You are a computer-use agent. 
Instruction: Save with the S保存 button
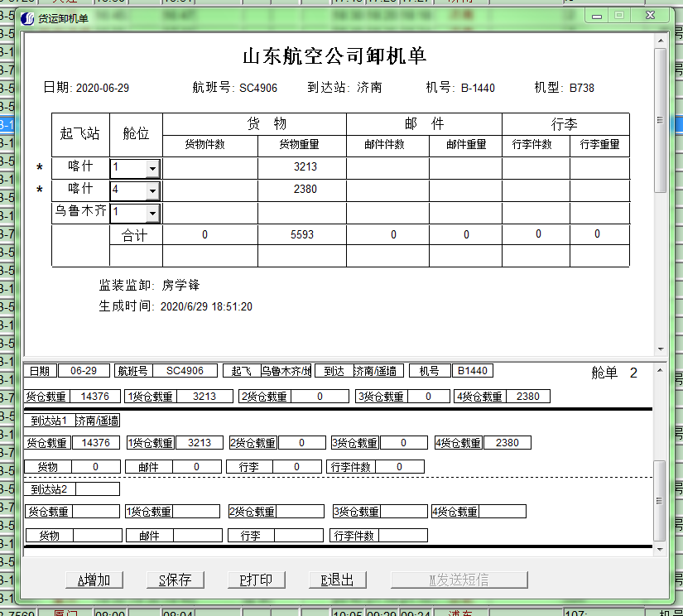tap(176, 580)
